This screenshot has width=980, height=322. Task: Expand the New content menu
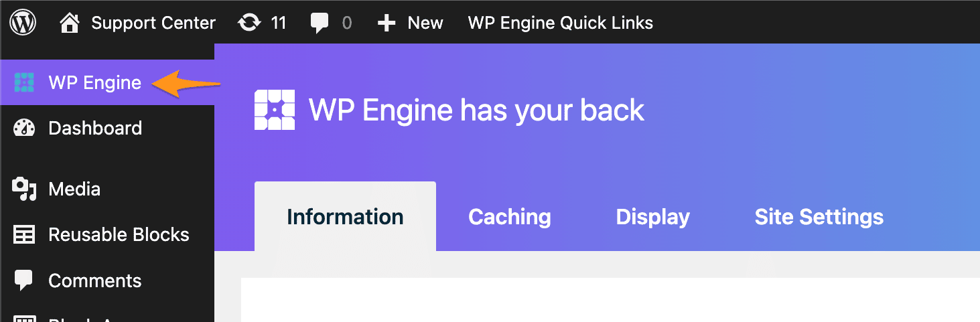(425, 23)
